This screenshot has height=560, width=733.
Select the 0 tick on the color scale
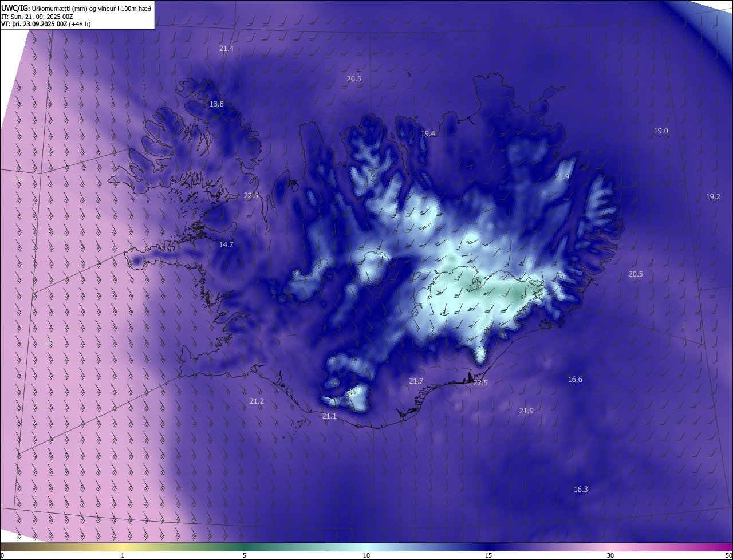pos(2,555)
